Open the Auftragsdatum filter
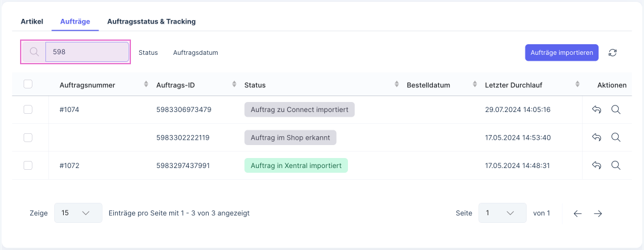The image size is (644, 250). [x=195, y=52]
